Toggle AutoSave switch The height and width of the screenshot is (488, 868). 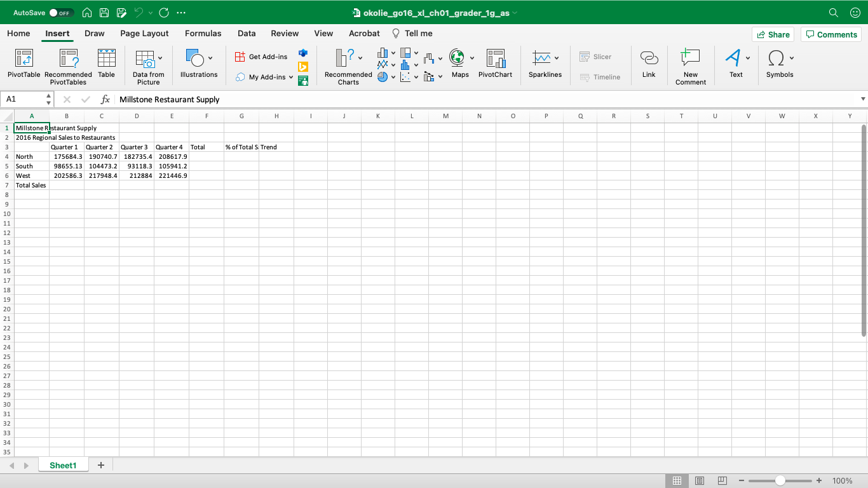[61, 13]
